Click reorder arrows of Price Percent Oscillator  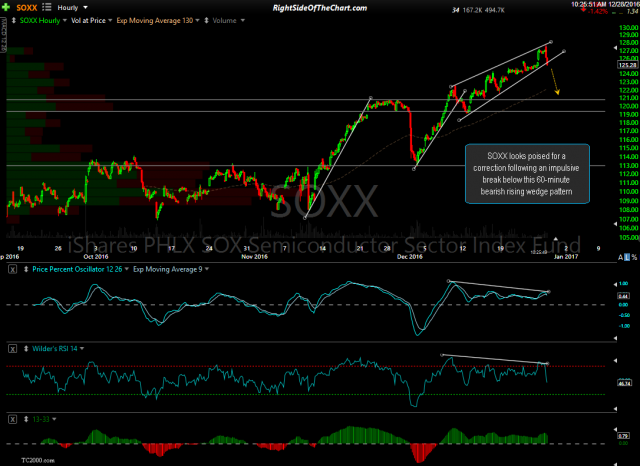[26, 269]
